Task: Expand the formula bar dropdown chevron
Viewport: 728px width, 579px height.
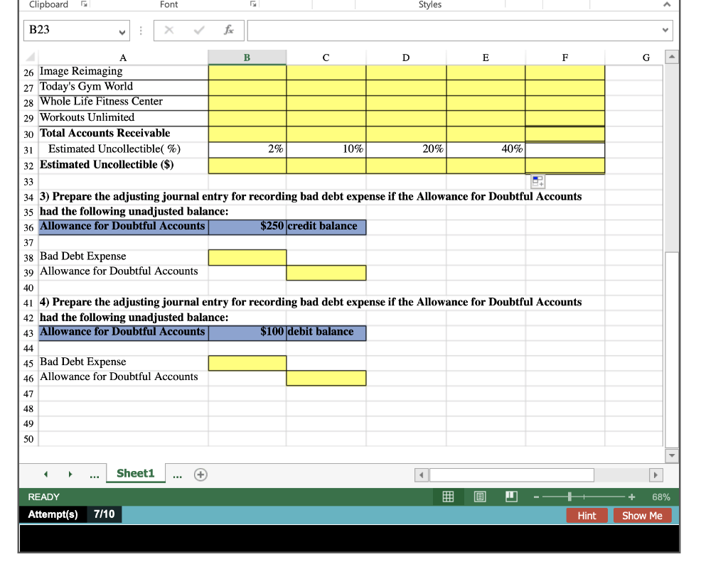Action: click(x=664, y=31)
